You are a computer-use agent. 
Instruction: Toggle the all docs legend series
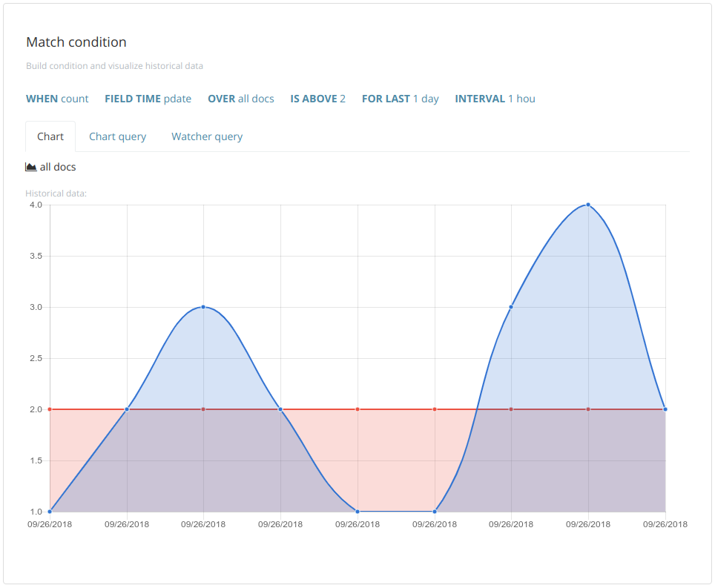tap(58, 167)
